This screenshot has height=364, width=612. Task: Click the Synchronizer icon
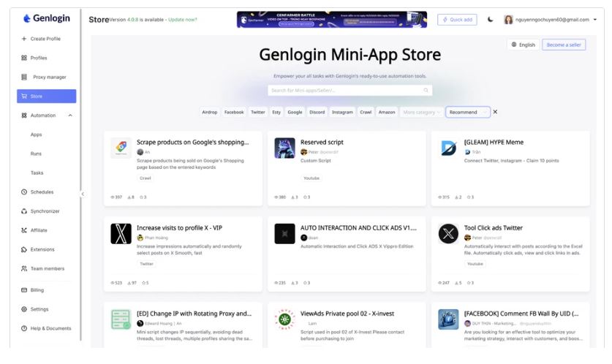(x=24, y=211)
